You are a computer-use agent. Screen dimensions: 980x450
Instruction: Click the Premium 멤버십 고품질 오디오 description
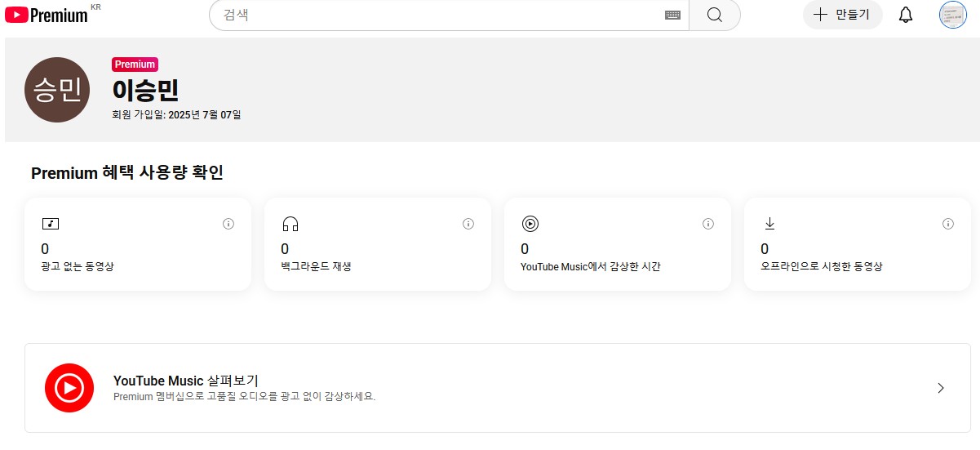click(x=245, y=397)
